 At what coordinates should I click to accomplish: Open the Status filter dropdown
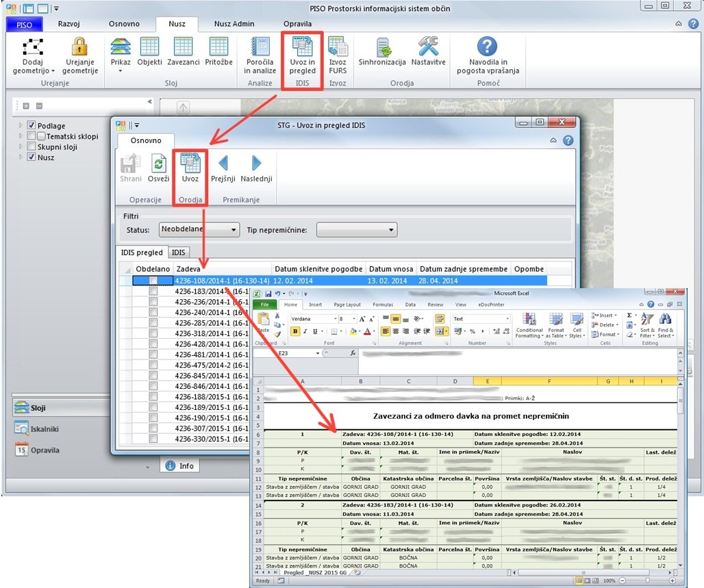(x=199, y=230)
